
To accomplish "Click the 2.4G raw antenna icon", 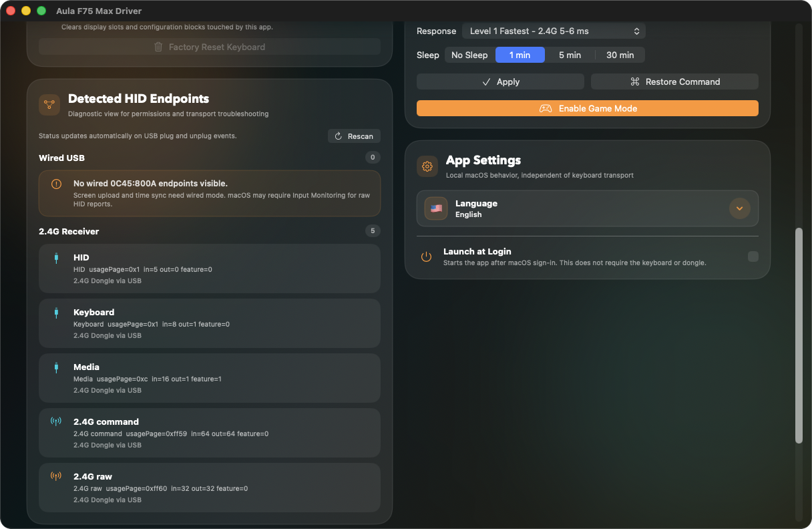I will 56,476.
